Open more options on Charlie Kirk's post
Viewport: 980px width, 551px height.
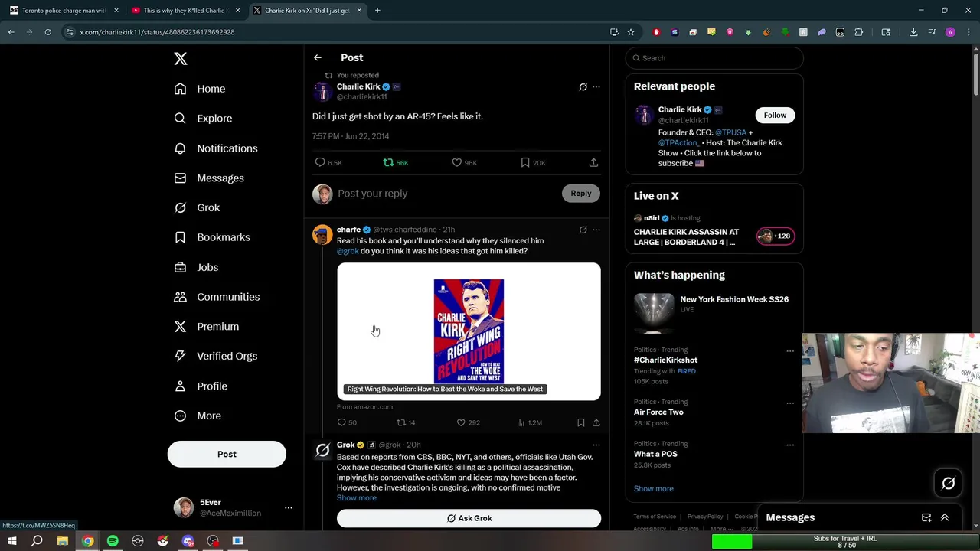tap(596, 87)
